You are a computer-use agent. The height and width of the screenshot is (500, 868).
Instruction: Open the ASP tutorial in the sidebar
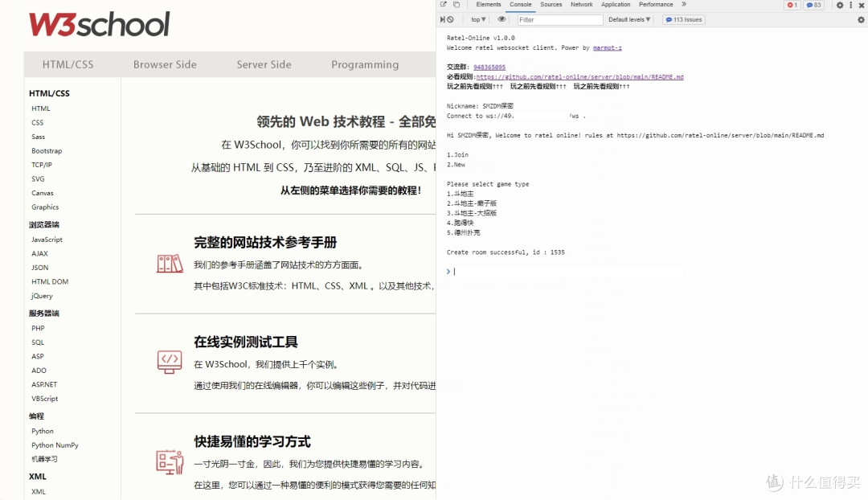[38, 357]
